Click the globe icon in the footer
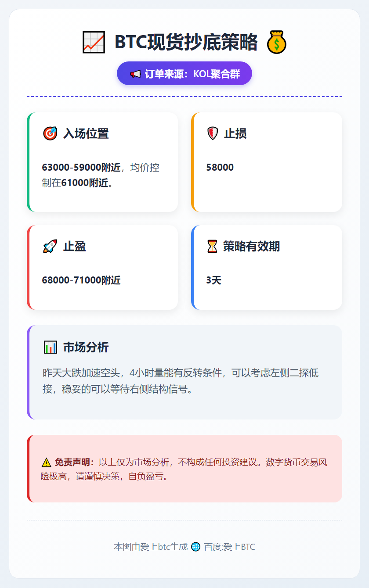This screenshot has width=369, height=588. point(196,547)
